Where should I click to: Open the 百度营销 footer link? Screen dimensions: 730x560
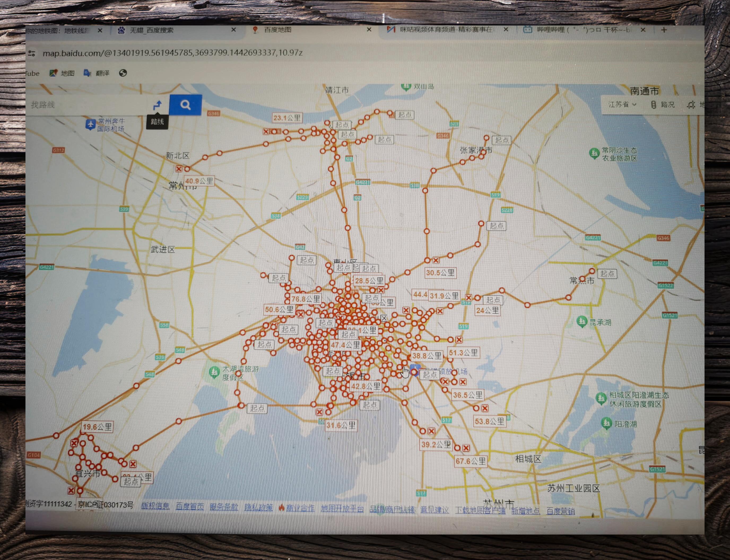(560, 511)
